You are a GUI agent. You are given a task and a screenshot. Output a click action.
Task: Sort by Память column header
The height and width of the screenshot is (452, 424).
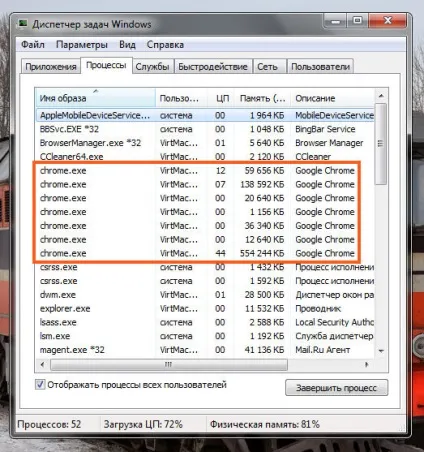(263, 98)
